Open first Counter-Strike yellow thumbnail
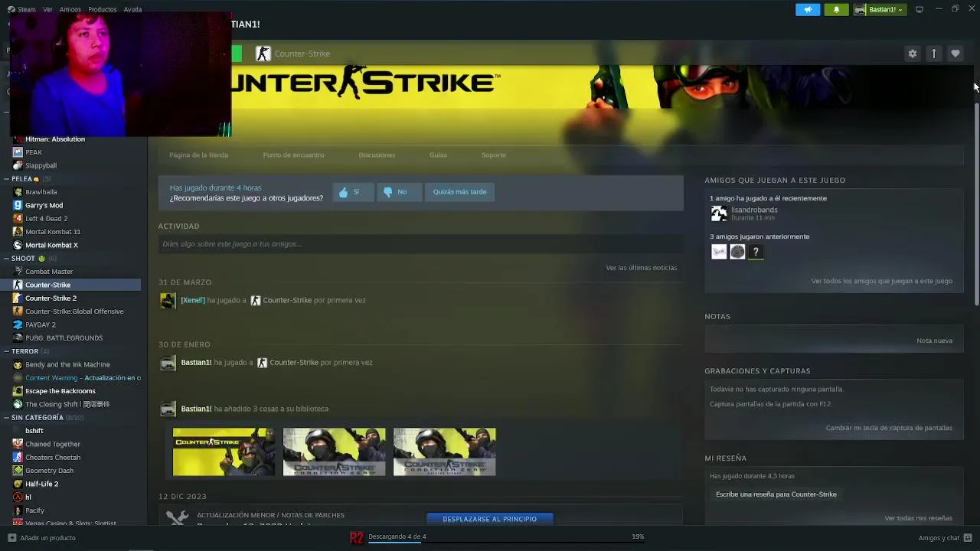This screenshot has width=980, height=551. coord(224,452)
